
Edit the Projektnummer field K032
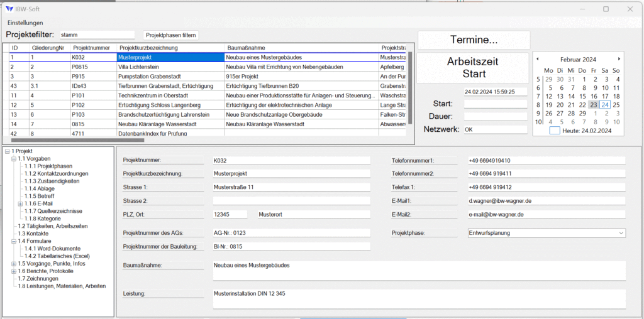point(292,160)
